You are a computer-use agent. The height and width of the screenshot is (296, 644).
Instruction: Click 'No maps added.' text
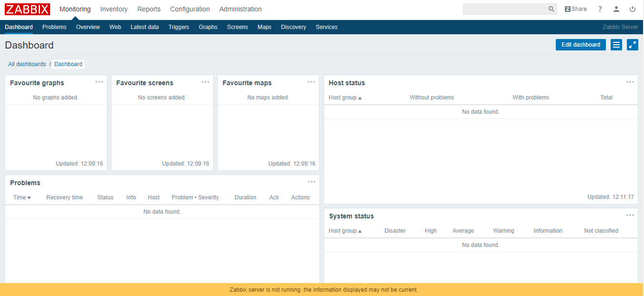click(268, 98)
